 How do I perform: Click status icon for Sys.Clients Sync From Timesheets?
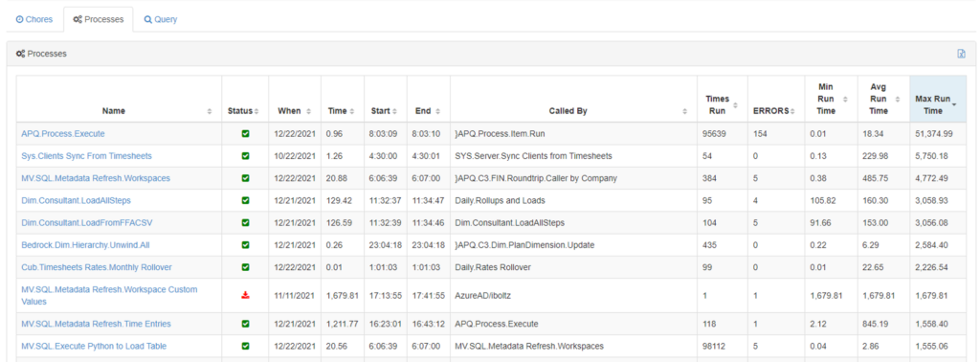tap(245, 156)
